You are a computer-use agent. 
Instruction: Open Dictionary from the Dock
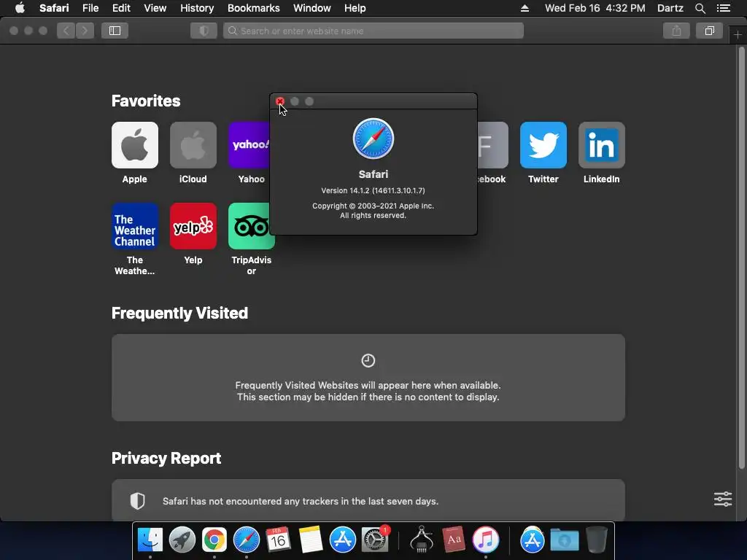pos(454,540)
